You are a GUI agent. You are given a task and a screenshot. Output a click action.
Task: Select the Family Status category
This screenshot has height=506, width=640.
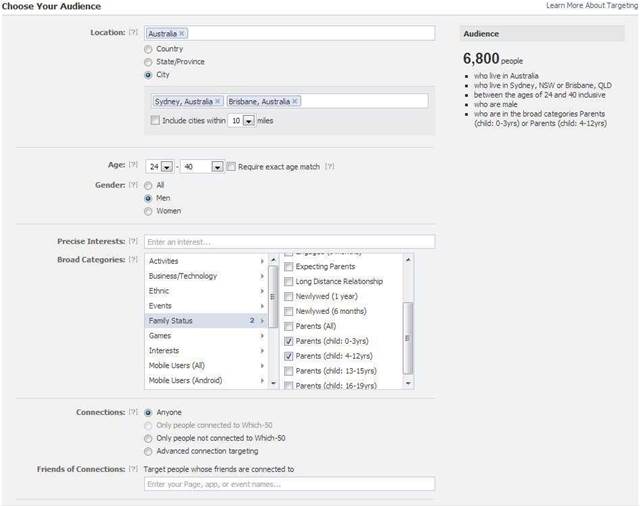pyautogui.click(x=206, y=321)
